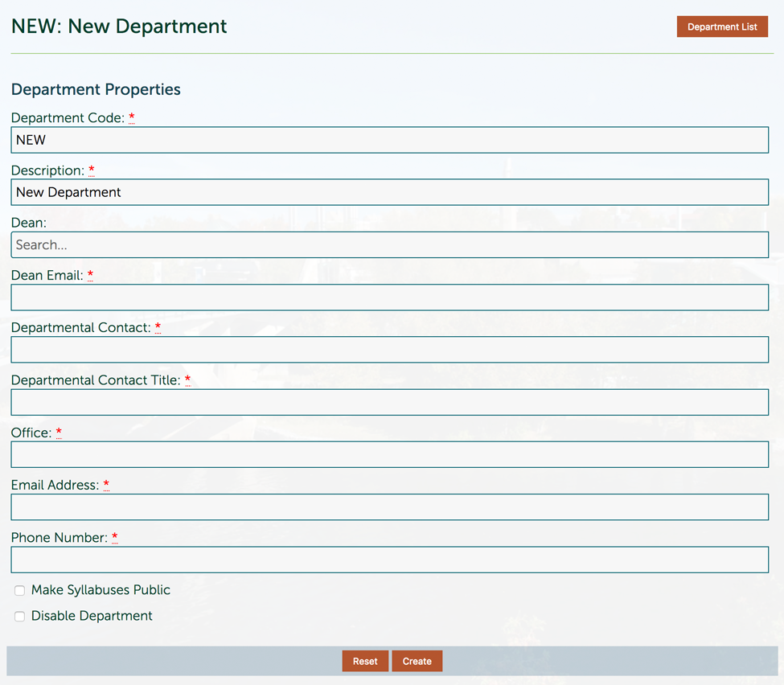This screenshot has width=784, height=685.
Task: Open the Department List page
Action: click(x=722, y=27)
